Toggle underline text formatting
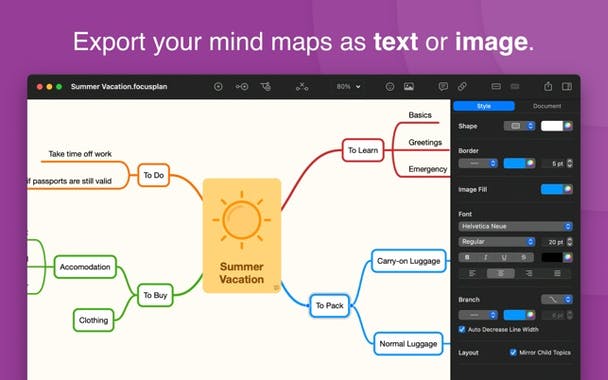The image size is (608, 380). [504, 257]
